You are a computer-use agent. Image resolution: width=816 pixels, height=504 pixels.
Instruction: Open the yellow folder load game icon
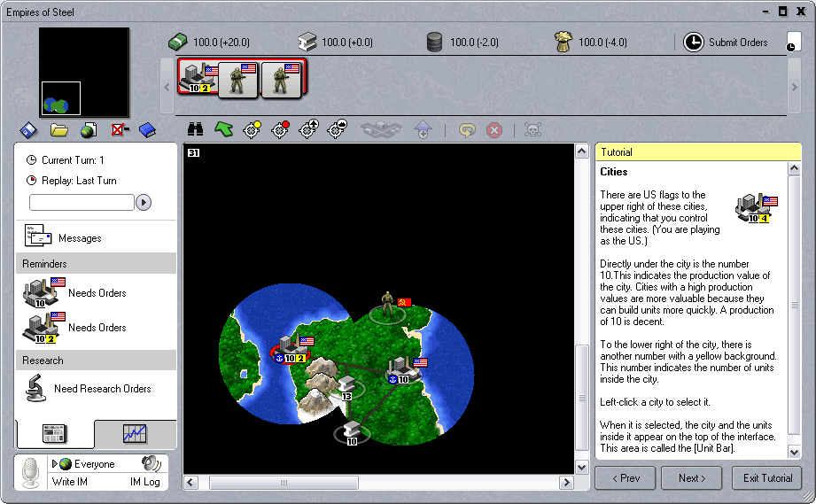click(59, 130)
